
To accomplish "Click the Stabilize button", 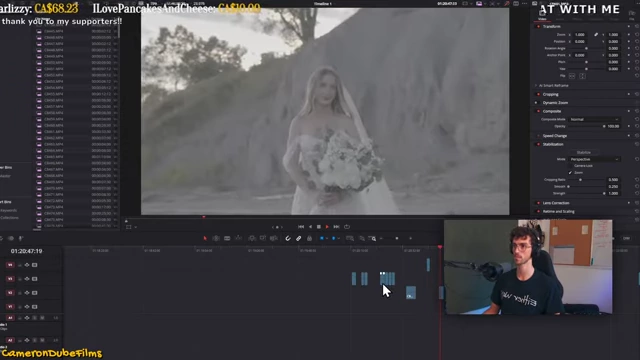I will (x=584, y=152).
